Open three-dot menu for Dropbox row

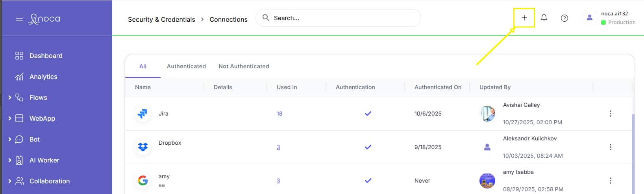(610, 147)
